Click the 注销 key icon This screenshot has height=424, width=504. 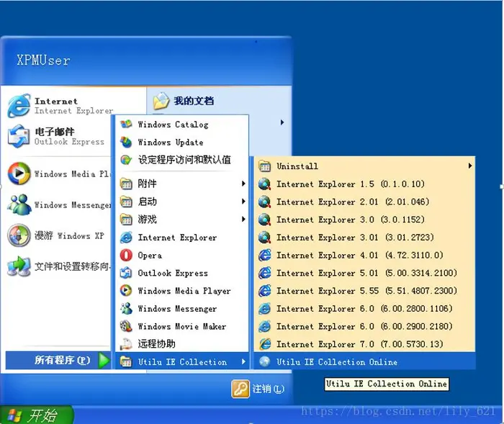point(240,389)
